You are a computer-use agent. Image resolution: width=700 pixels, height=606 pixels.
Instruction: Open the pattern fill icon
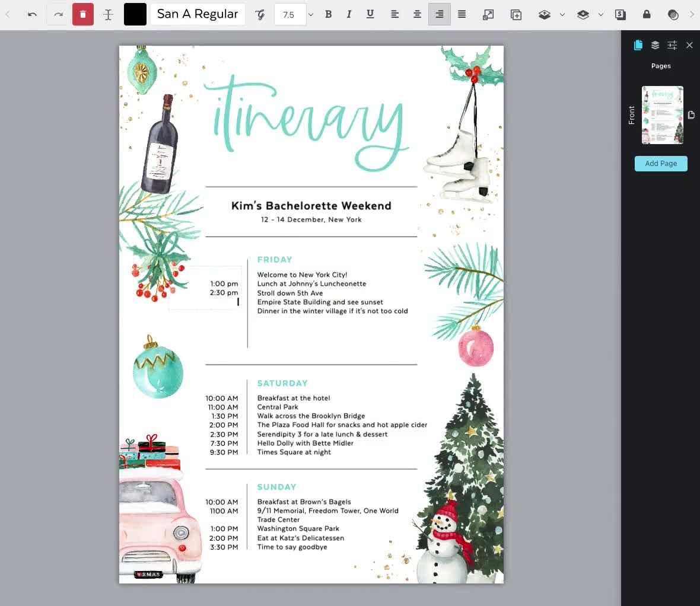[x=673, y=14]
